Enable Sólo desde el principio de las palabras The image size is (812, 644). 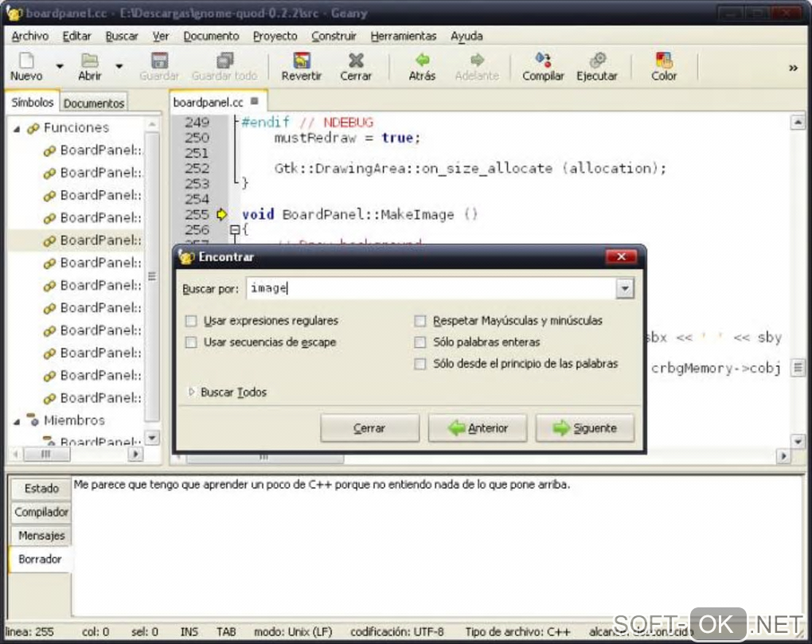point(420,364)
